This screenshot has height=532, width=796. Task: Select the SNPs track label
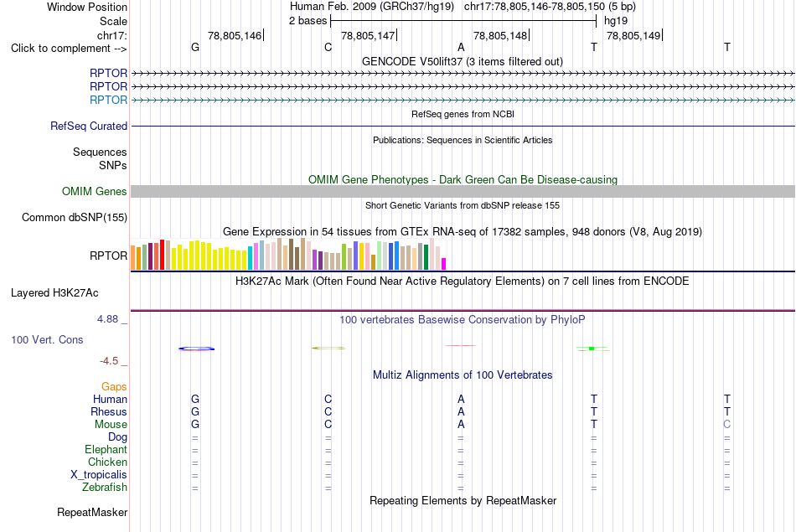[x=113, y=165]
